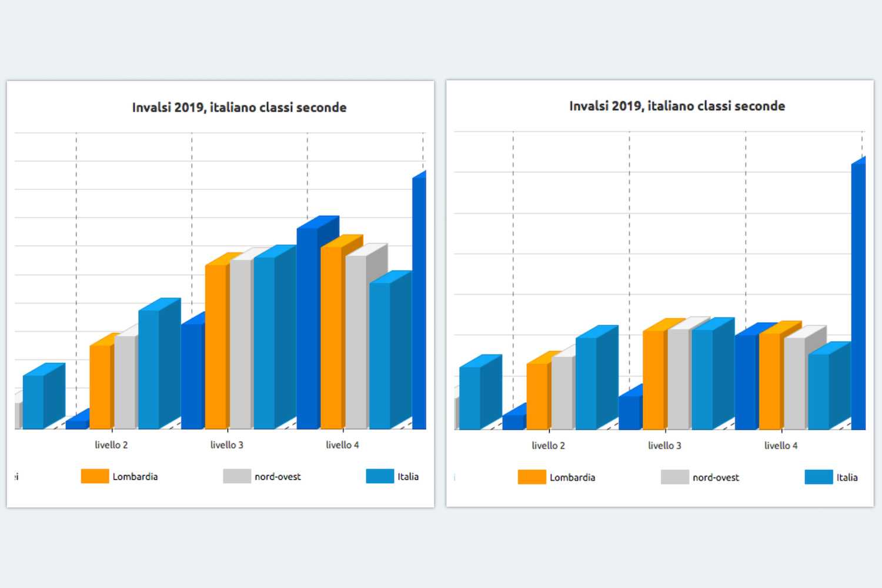Click the orange Lombardia legend swatch in left chart

click(x=95, y=476)
